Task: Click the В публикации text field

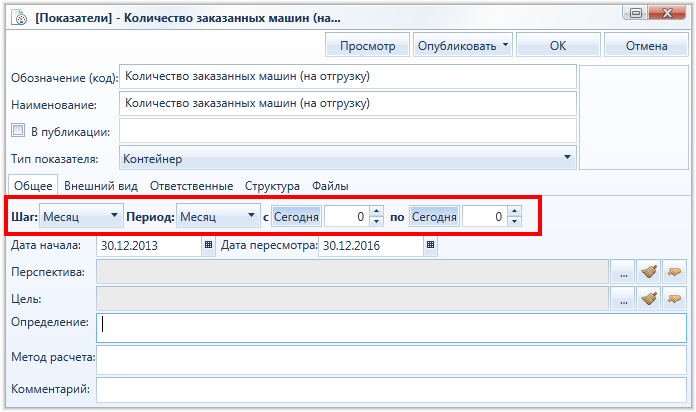Action: pyautogui.click(x=348, y=131)
